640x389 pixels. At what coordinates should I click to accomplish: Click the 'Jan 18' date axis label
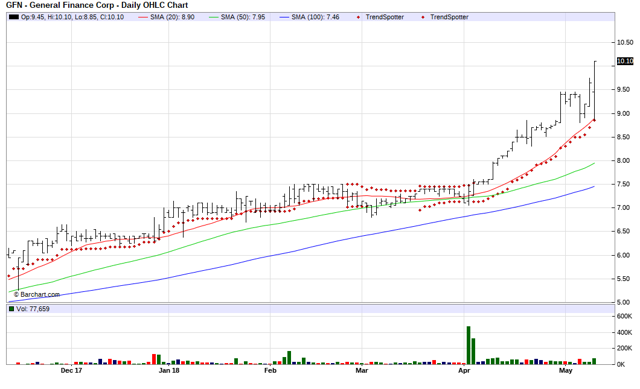click(169, 371)
